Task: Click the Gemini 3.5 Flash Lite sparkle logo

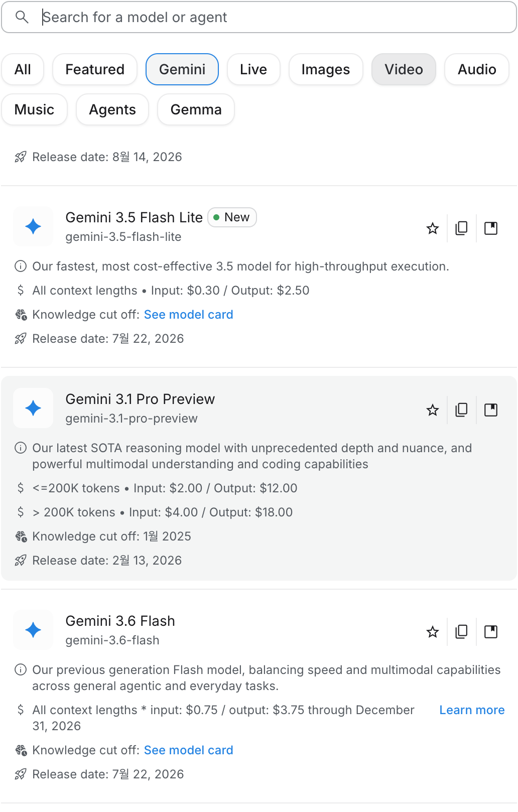Action: point(33,226)
